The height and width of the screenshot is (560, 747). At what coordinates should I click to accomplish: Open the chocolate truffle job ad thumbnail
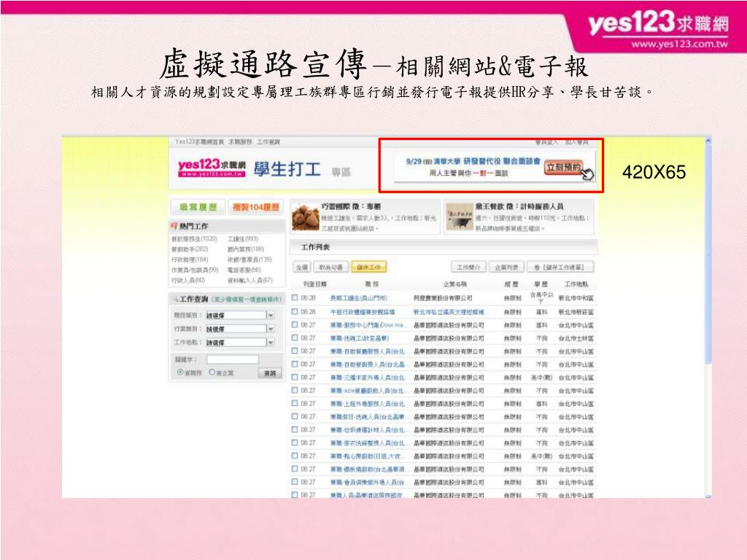point(306,217)
